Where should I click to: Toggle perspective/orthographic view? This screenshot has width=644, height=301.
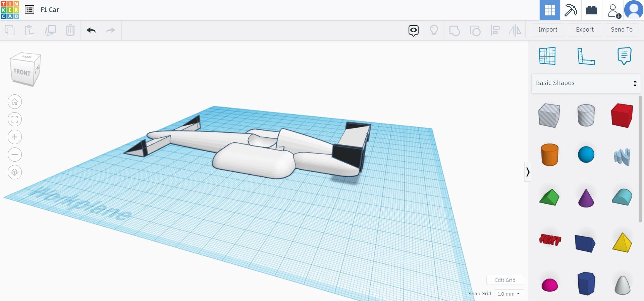[x=15, y=172]
